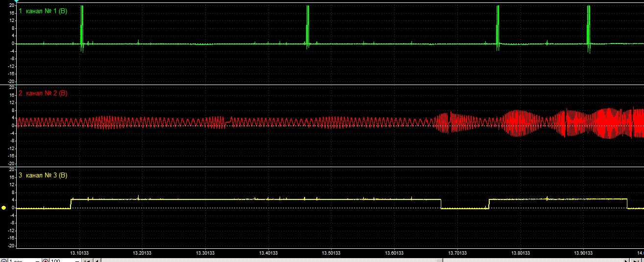Screen dimensions: 644x262
Task: Click the 13.40133 time axis label
Action: [268, 253]
